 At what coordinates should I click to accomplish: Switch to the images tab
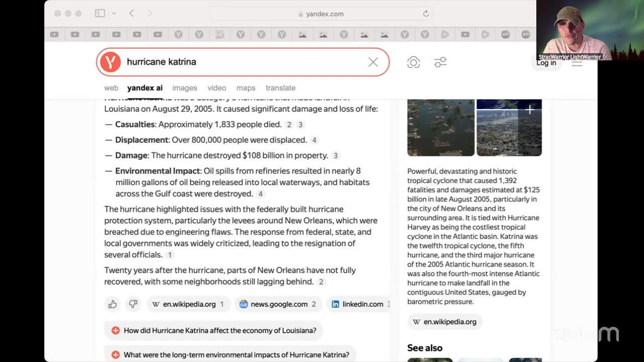185,88
